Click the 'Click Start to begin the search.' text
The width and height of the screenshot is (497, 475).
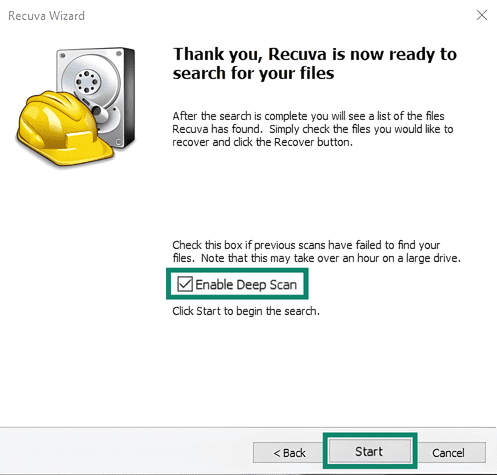tap(246, 311)
